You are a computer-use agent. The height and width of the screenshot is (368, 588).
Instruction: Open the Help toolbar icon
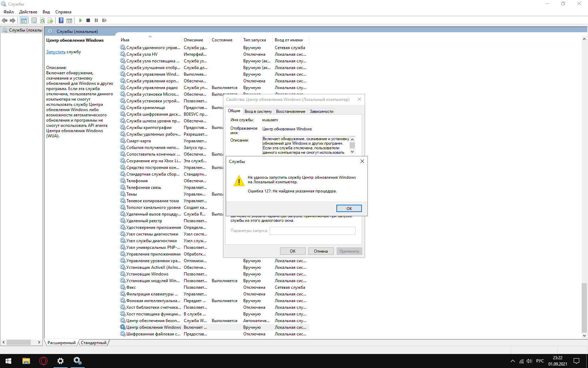click(x=61, y=20)
